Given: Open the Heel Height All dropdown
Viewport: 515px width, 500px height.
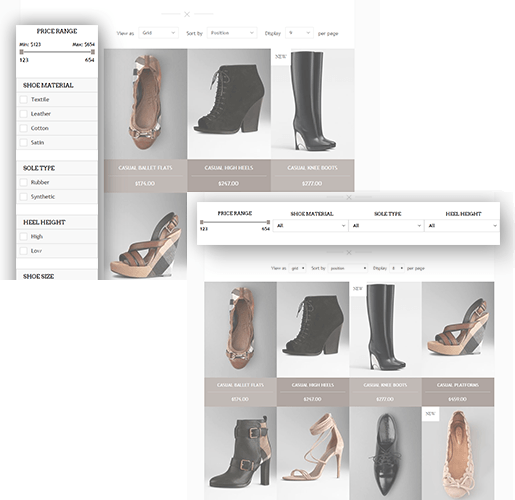Looking at the screenshot, I should pyautogui.click(x=462, y=226).
